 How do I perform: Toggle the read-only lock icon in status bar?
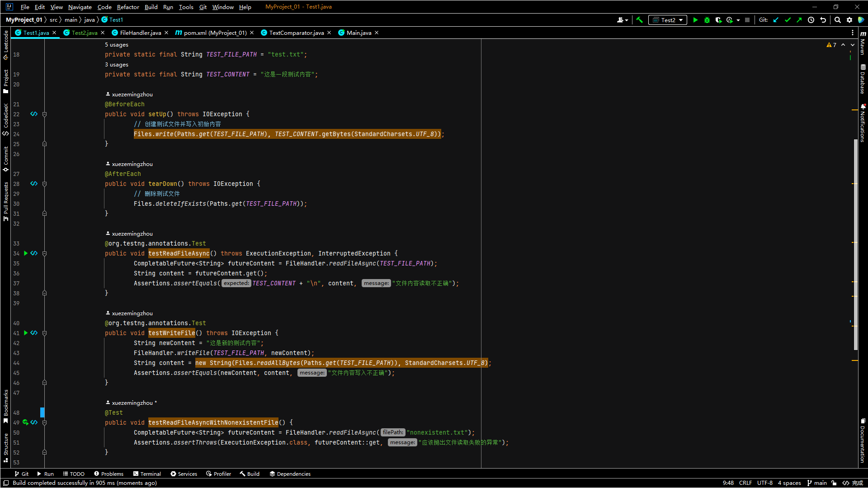[834, 483]
